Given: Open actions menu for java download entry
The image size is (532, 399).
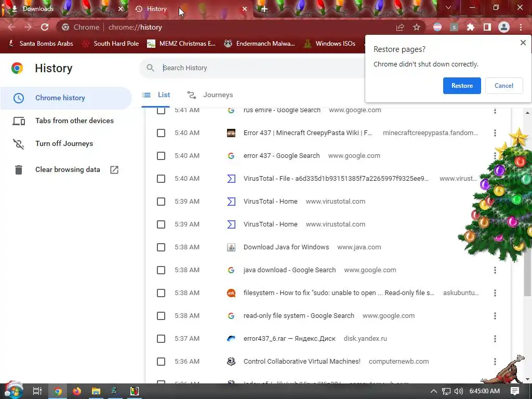Looking at the screenshot, I should [495, 270].
